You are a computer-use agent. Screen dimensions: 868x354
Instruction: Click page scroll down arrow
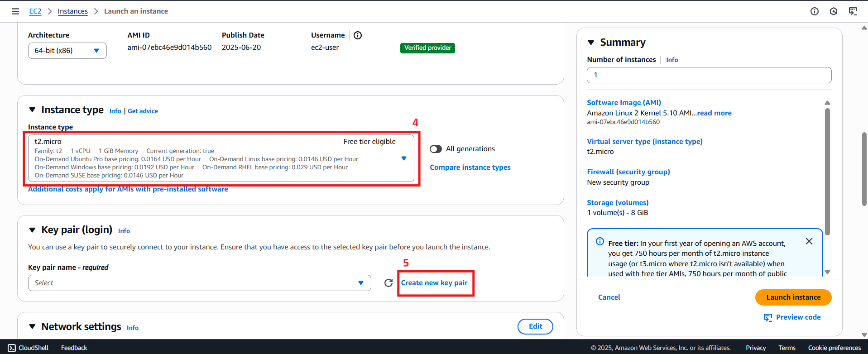click(x=864, y=335)
